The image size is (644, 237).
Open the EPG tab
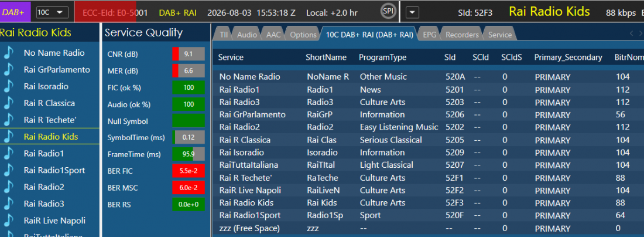(429, 35)
